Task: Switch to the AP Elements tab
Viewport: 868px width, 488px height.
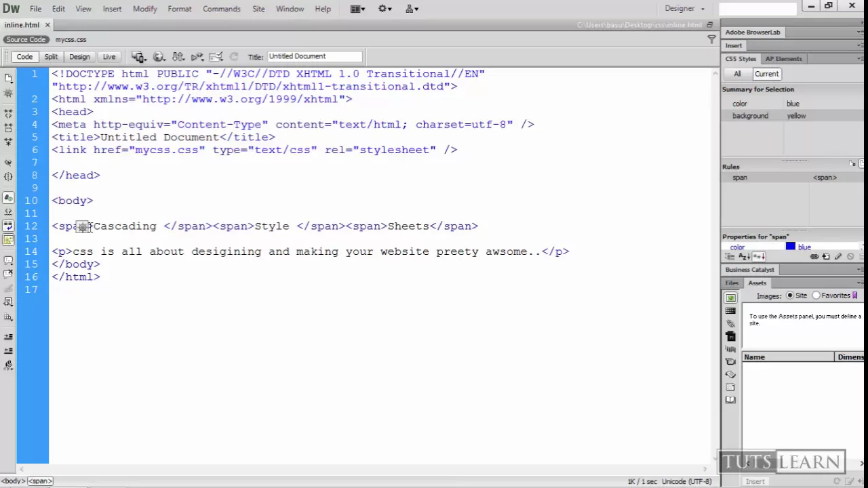Action: pos(783,59)
